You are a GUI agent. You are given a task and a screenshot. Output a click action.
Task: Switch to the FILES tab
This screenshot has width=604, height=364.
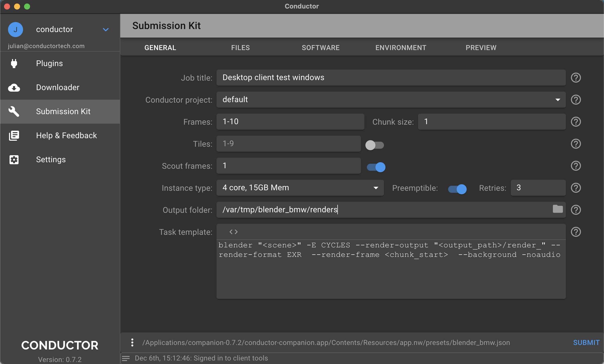[x=241, y=48]
